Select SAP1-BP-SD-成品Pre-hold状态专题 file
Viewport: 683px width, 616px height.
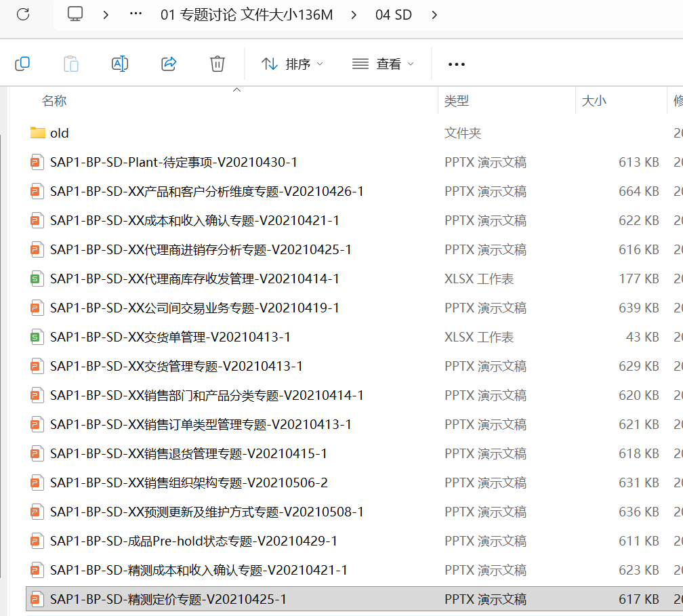[x=193, y=541]
